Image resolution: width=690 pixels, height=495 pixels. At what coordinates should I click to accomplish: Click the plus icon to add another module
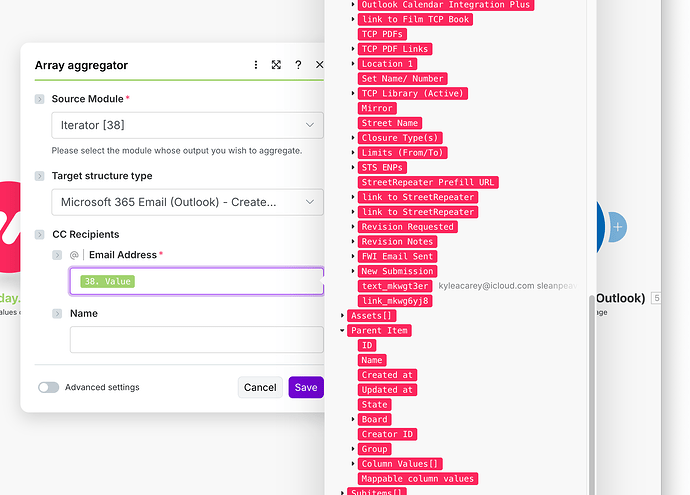pos(618,227)
